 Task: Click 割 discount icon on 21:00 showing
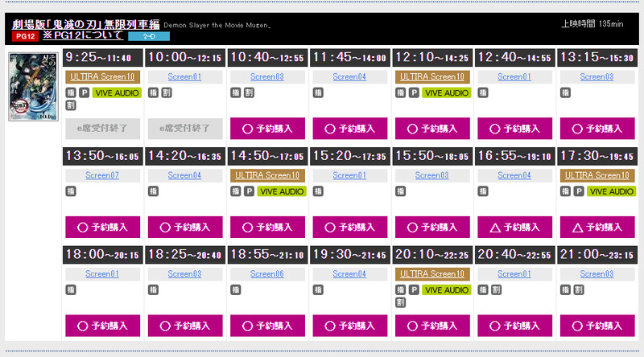(x=578, y=289)
